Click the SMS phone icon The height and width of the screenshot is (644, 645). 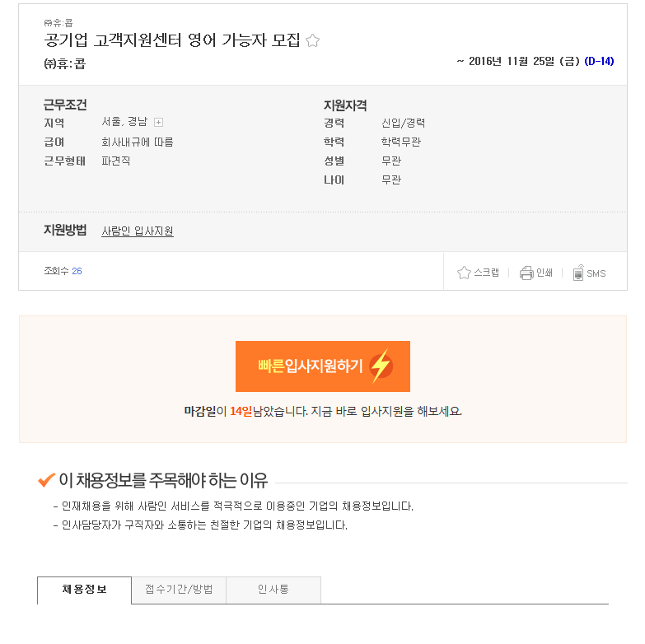click(x=578, y=273)
